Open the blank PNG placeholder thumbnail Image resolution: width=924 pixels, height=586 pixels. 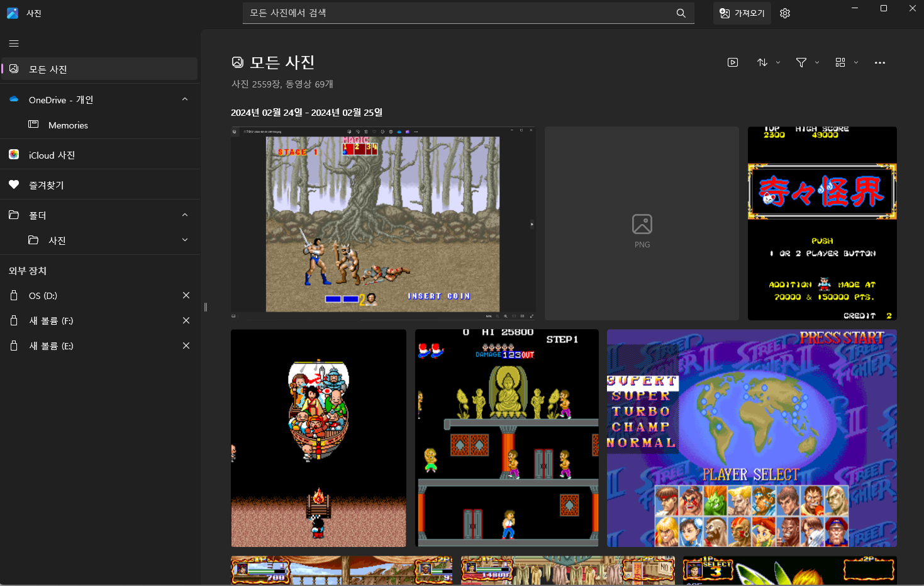pos(642,223)
